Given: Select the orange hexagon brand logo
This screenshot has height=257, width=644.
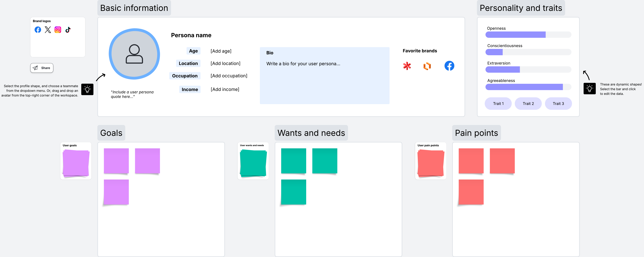Looking at the screenshot, I should tap(427, 66).
